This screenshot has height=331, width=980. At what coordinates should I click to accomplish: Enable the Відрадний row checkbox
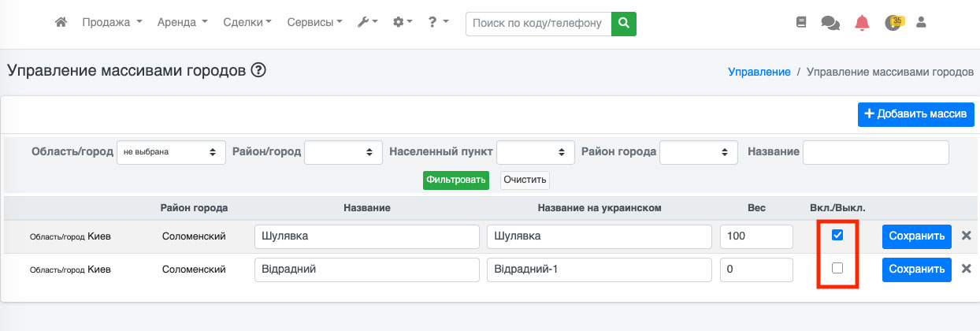click(837, 268)
